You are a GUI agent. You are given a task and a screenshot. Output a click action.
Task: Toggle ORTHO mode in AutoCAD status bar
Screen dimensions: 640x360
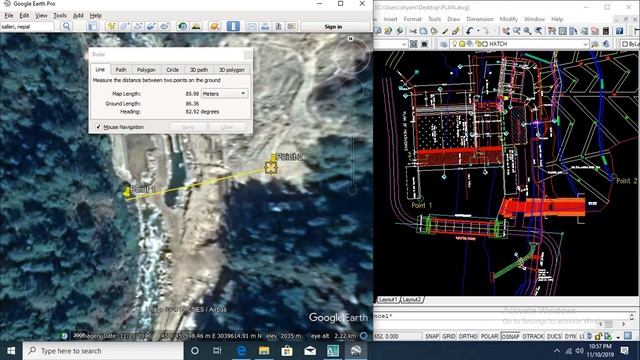468,336
